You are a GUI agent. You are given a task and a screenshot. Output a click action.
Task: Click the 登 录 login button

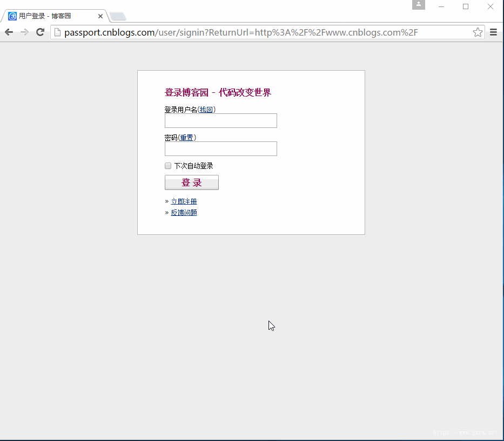[192, 182]
